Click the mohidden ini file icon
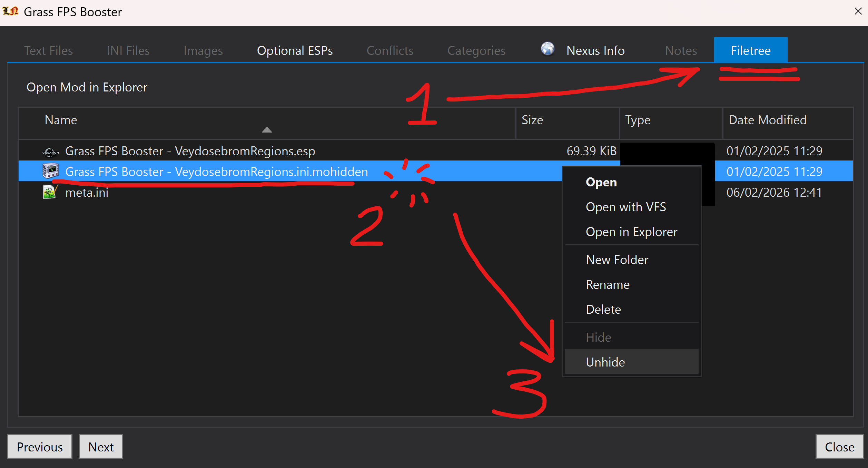Screen dimensions: 868x468 point(50,171)
